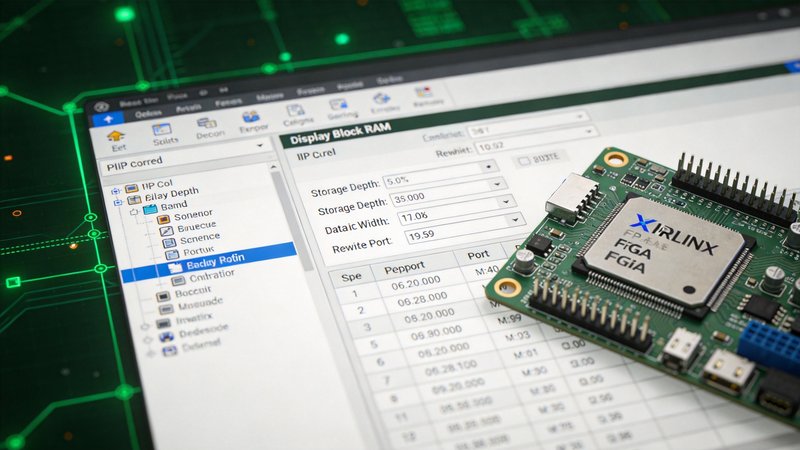The height and width of the screenshot is (450, 800).
Task: Click the icon beside Rortuk
Action: point(172,254)
